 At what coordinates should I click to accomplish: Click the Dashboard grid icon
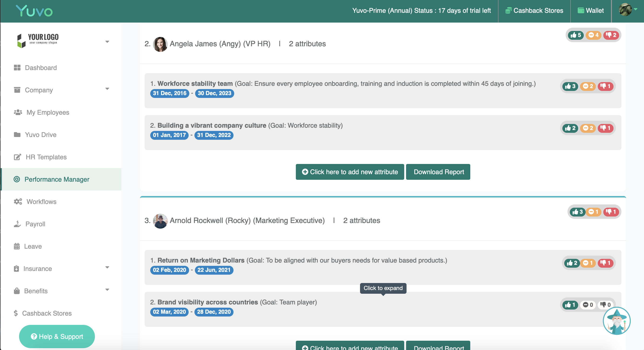point(17,67)
